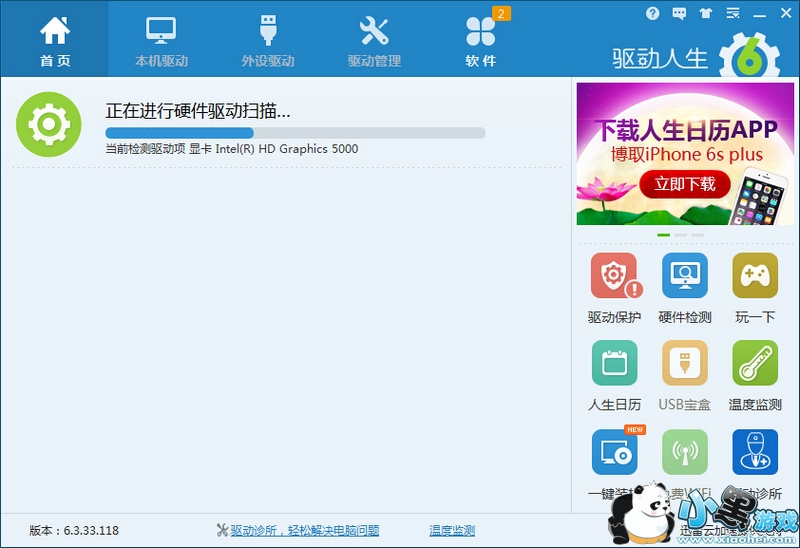Click the 正在进行硬件驱动扫描 heading
The image size is (800, 548).
tap(198, 111)
